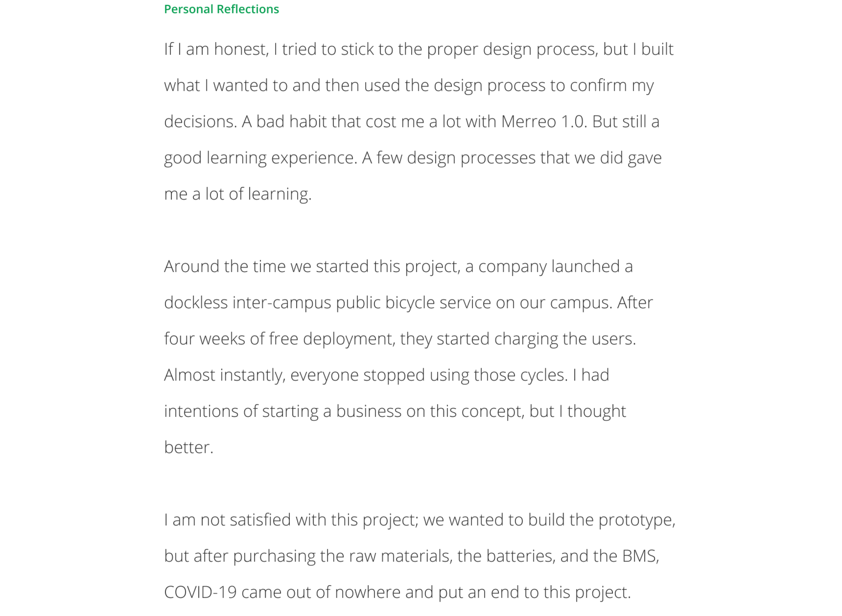The width and height of the screenshot is (842, 616).
Task: Click the word 'dockless'
Action: [x=196, y=303]
